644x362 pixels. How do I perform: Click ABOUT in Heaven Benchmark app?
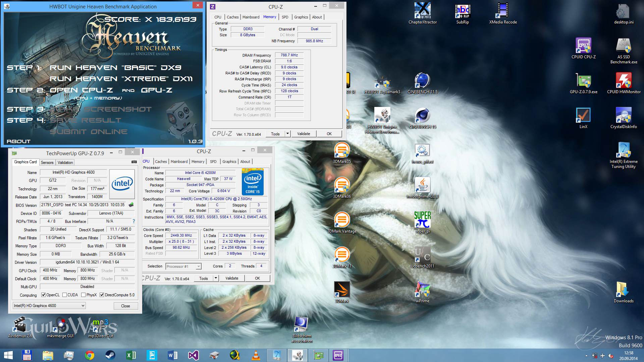point(18,141)
